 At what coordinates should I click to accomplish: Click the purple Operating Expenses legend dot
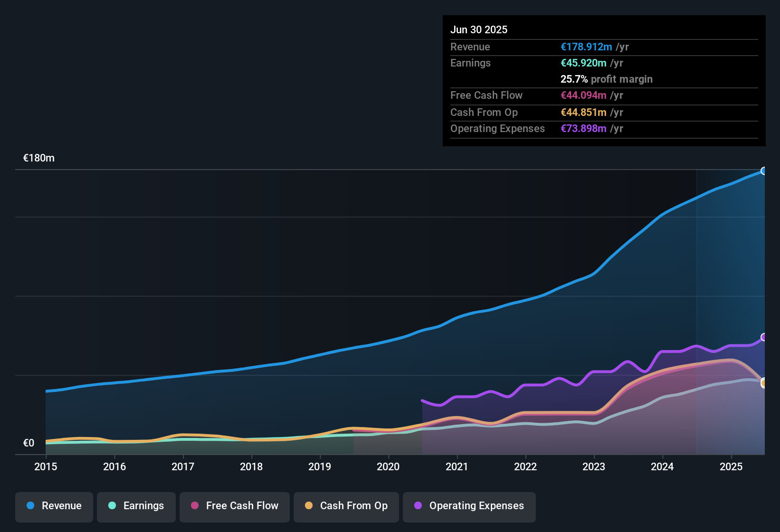coord(418,505)
